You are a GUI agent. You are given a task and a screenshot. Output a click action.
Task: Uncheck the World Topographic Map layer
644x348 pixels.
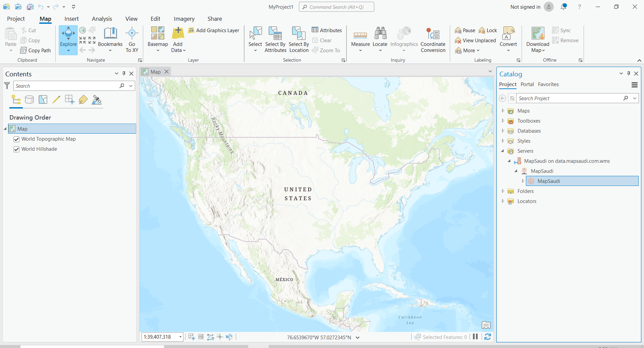point(16,139)
